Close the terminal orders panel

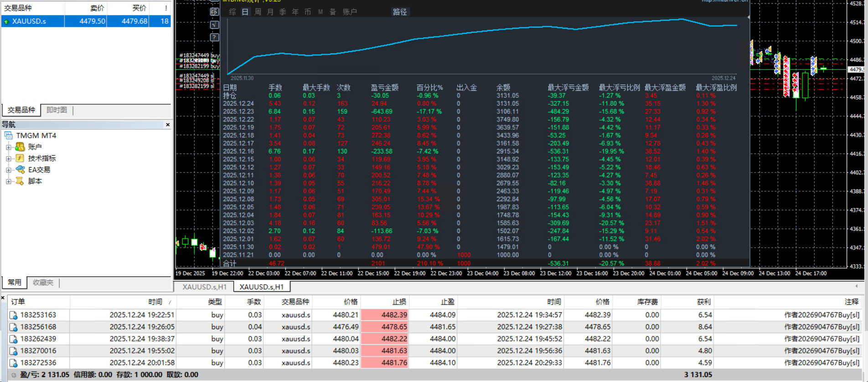pos(3,298)
